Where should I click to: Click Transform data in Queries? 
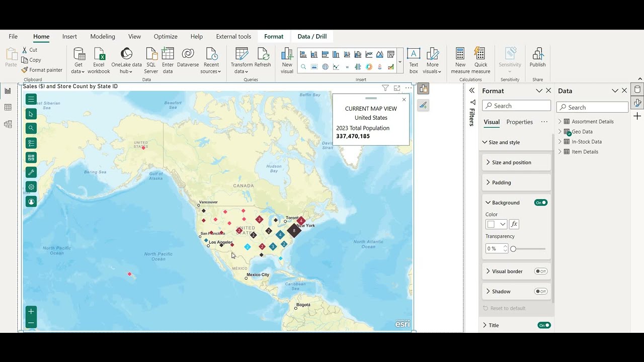(242, 60)
